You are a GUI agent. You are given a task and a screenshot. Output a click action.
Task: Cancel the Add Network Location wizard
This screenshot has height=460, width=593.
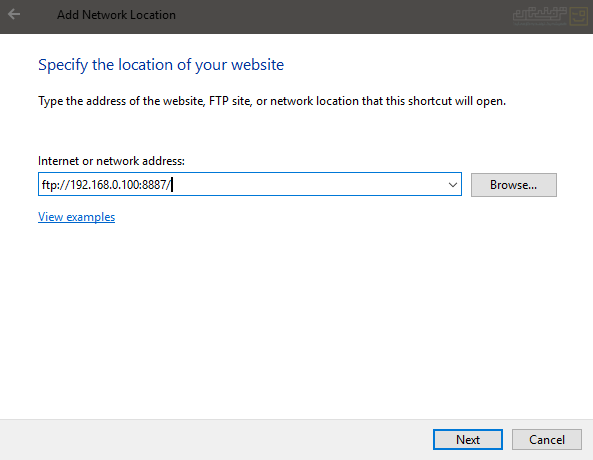[547, 440]
